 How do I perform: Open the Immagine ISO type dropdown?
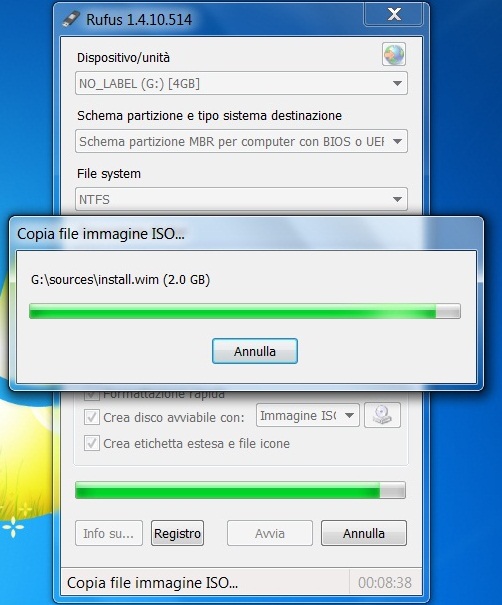[x=308, y=415]
